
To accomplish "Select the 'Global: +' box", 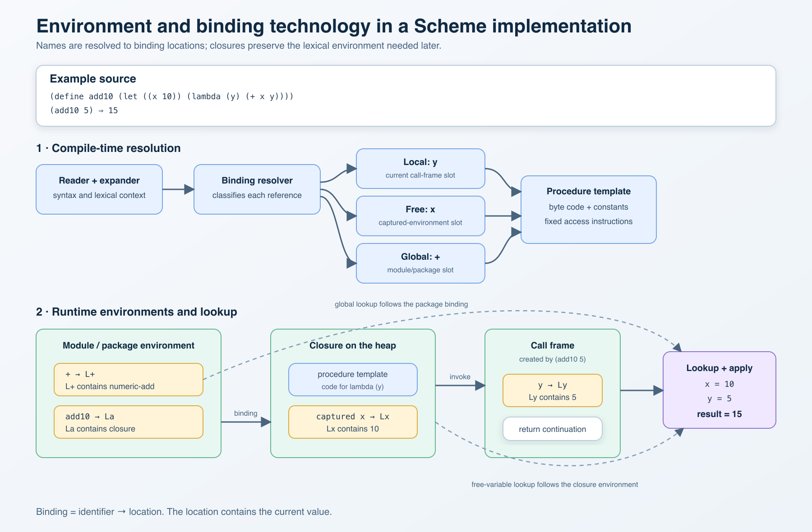I will (x=420, y=263).
